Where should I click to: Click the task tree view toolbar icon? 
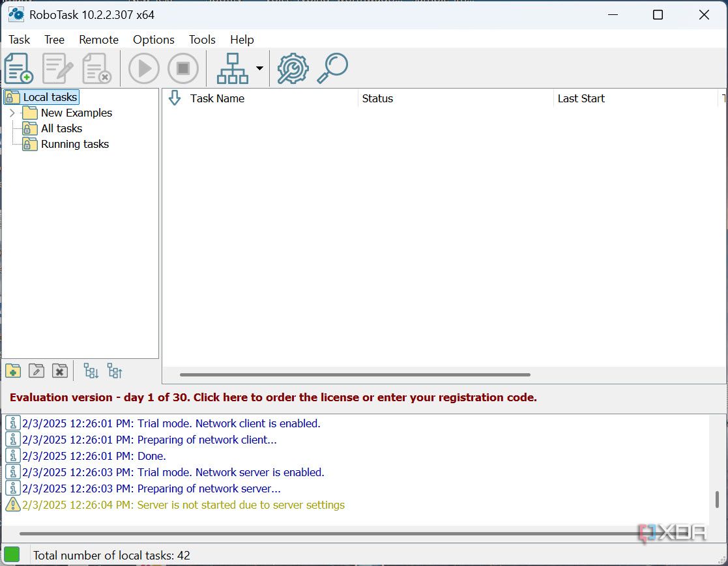233,68
